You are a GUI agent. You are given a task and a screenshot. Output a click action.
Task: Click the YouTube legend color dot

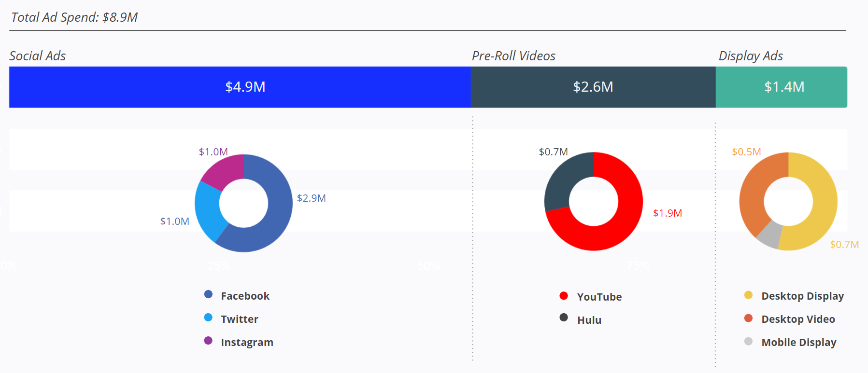click(564, 296)
